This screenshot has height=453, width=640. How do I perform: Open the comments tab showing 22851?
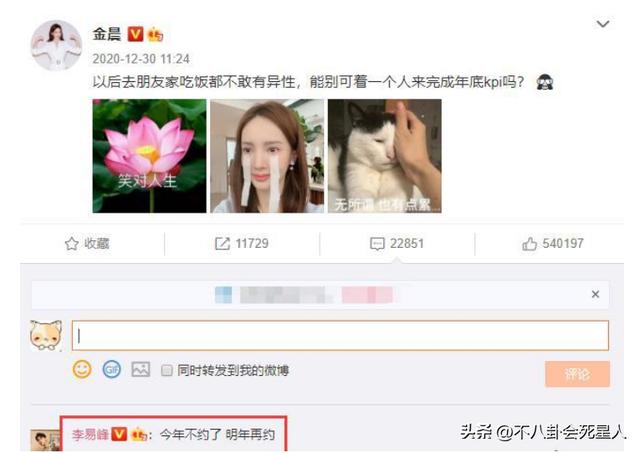[x=397, y=244]
